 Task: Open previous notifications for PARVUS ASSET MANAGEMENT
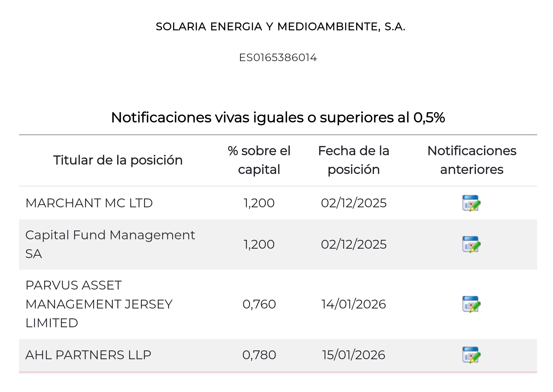pos(471,304)
